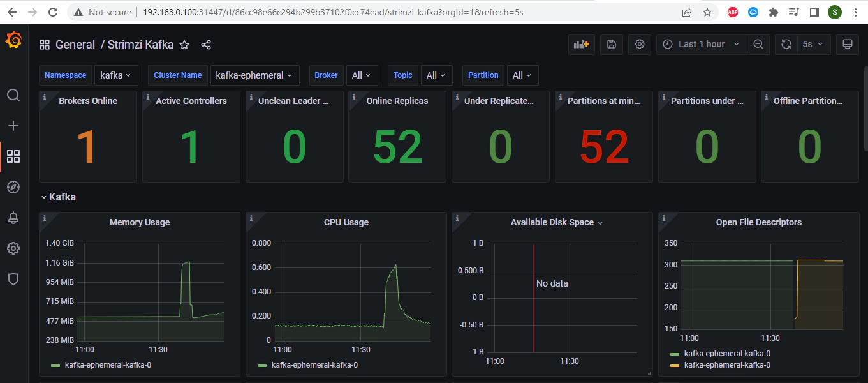This screenshot has width=868, height=383.
Task: Click the Strimzi Kafka dashboard title
Action: [140, 45]
